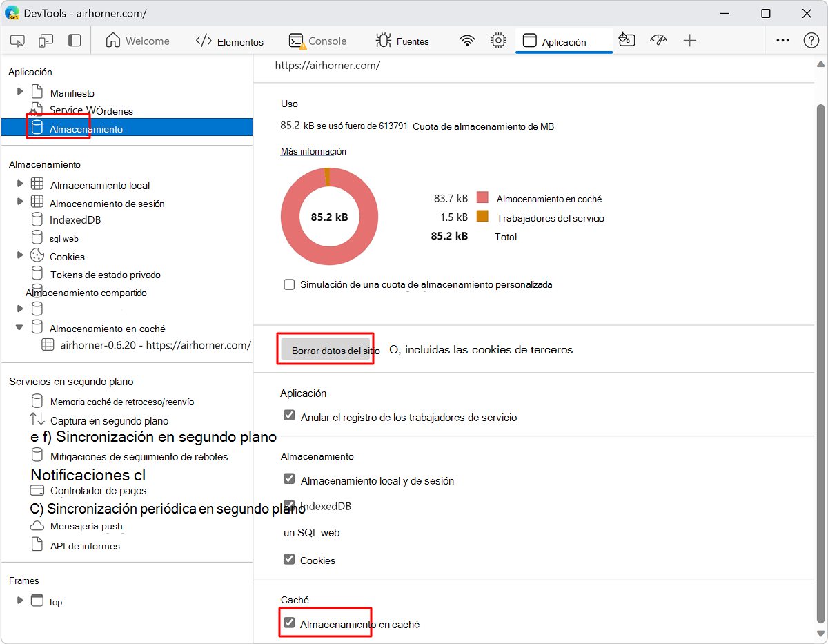The image size is (828, 644).
Task: Select Sincronización periódica en segundo plano
Action: [x=168, y=509]
